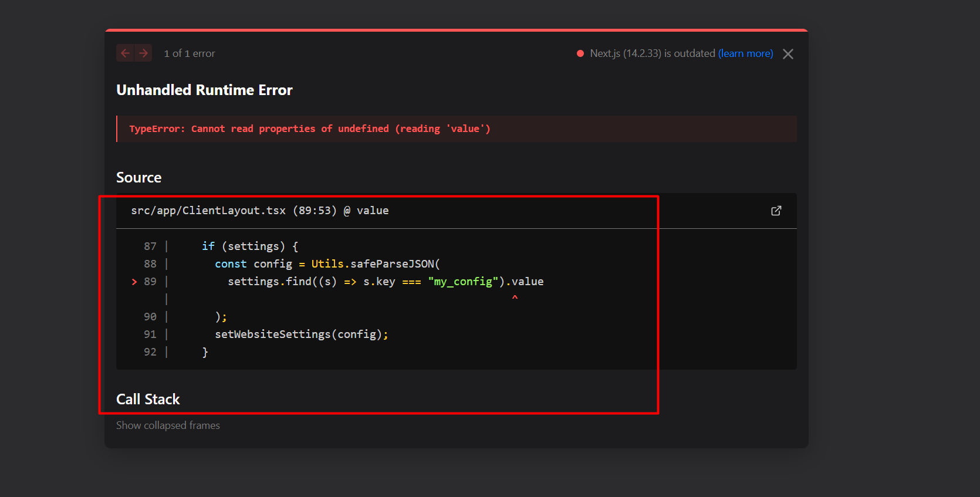Image resolution: width=980 pixels, height=497 pixels.
Task: Click the 'Utils.safeParseJSON(' code on line 88
Action: [375, 264]
